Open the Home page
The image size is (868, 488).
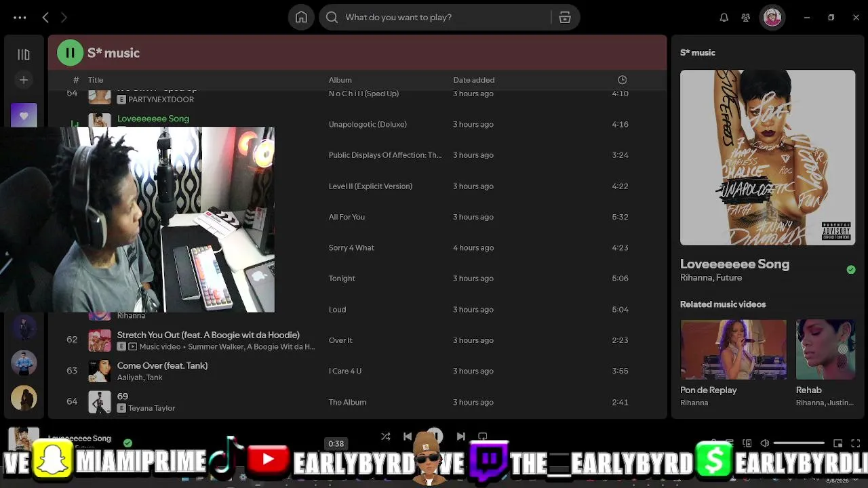pos(301,18)
